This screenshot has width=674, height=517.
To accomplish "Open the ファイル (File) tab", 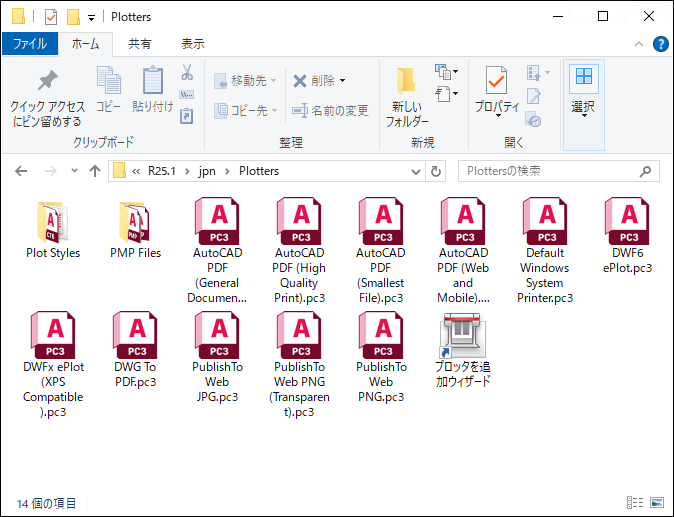I will tap(30, 44).
